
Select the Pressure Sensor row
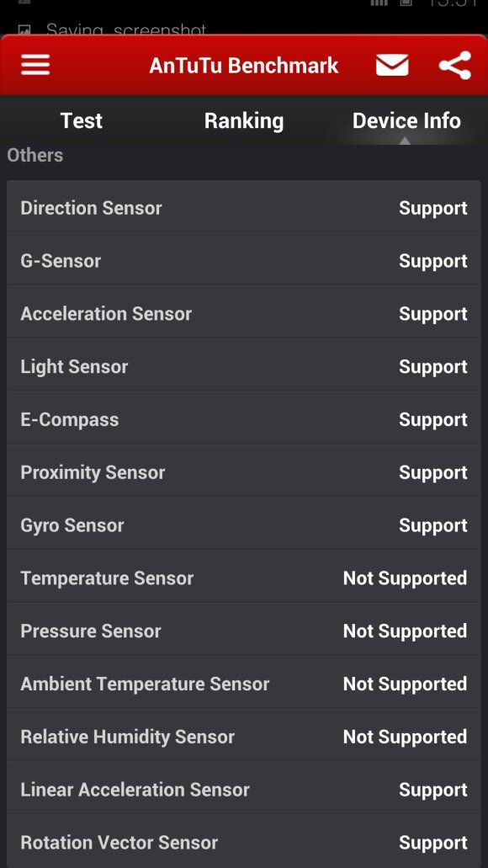[x=244, y=631]
